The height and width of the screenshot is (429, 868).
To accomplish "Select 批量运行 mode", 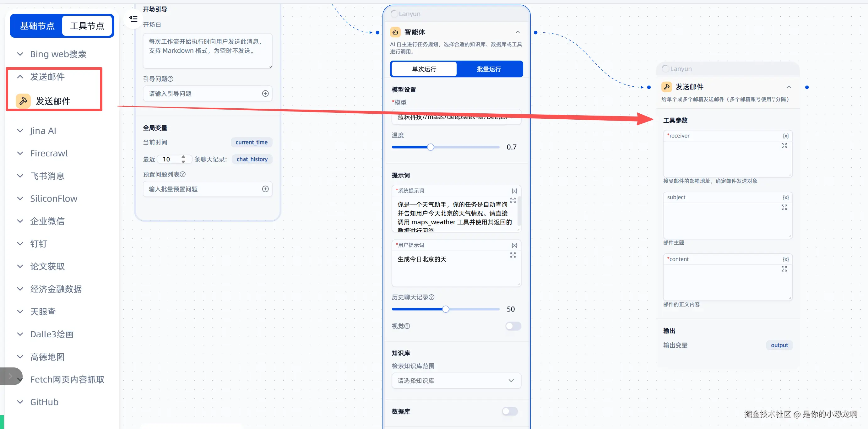I will [x=489, y=69].
